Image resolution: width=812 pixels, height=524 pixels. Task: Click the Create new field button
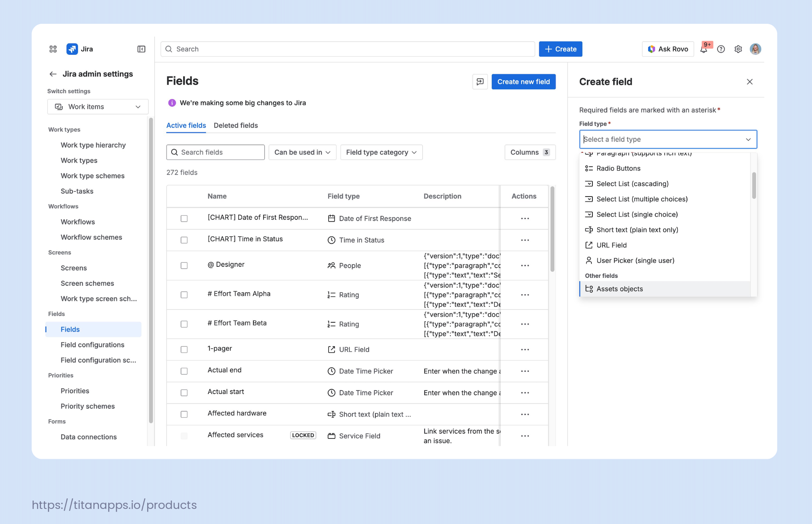(x=523, y=82)
